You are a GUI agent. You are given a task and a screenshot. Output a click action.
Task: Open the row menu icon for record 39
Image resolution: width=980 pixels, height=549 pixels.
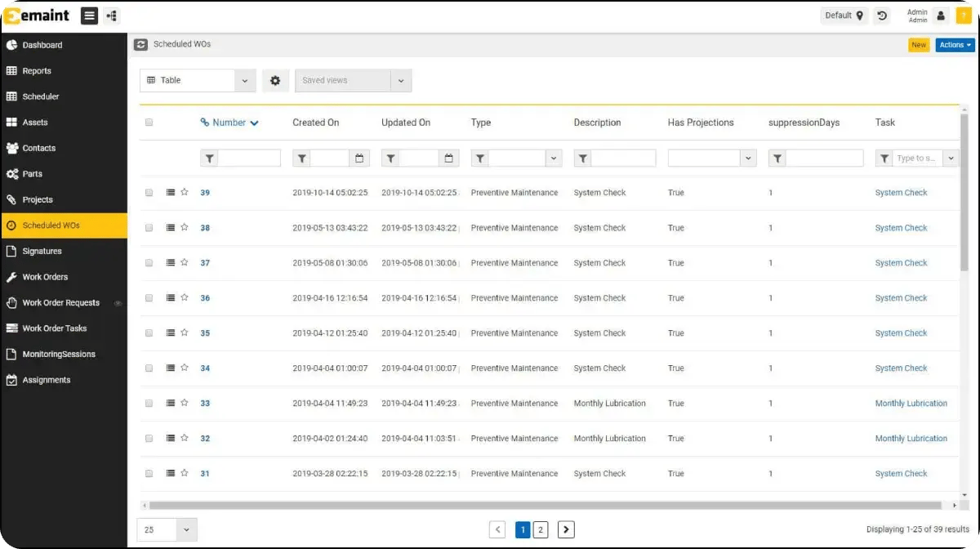(170, 193)
